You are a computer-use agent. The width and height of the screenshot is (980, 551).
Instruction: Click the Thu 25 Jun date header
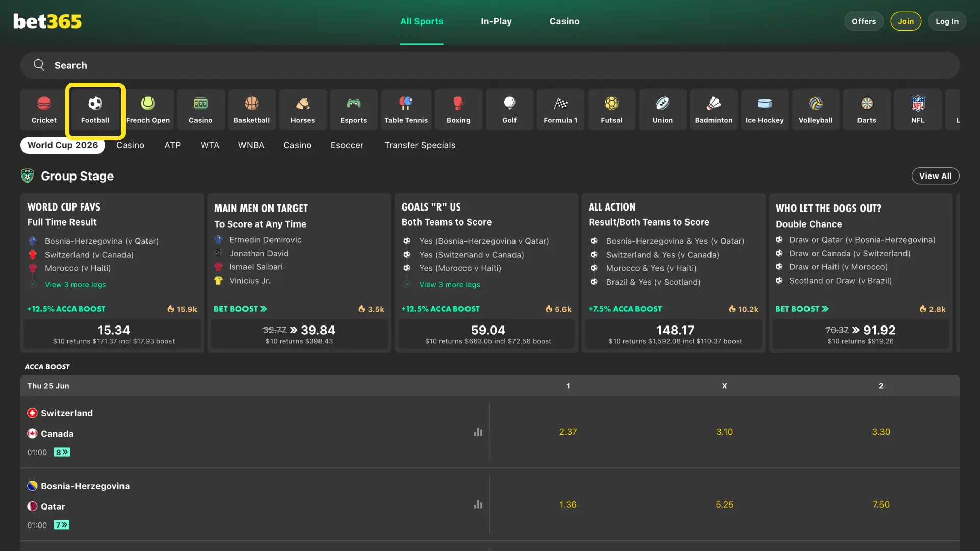[x=48, y=386]
